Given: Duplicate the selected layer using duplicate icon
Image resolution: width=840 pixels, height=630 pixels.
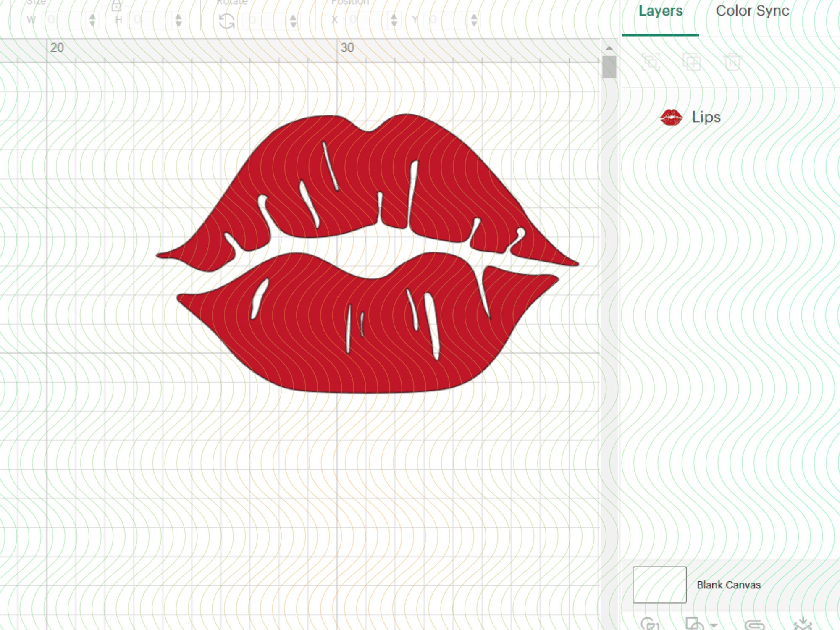Looking at the screenshot, I should 691,61.
